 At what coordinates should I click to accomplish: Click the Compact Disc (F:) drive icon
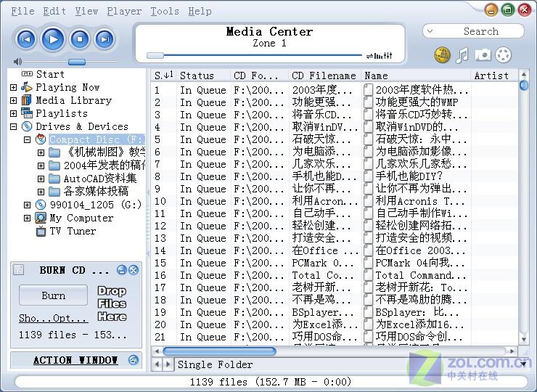(x=41, y=139)
